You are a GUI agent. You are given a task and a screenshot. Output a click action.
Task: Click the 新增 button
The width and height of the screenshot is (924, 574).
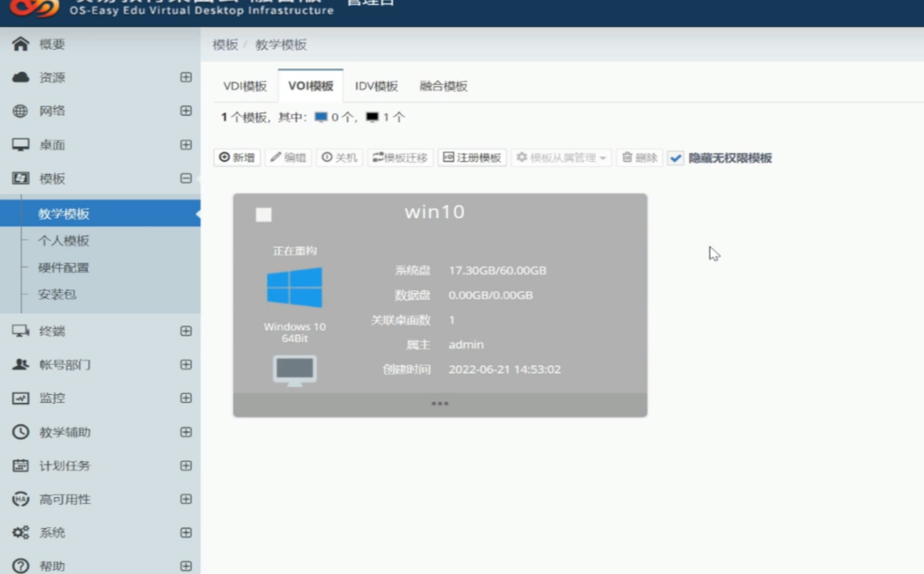tap(237, 158)
